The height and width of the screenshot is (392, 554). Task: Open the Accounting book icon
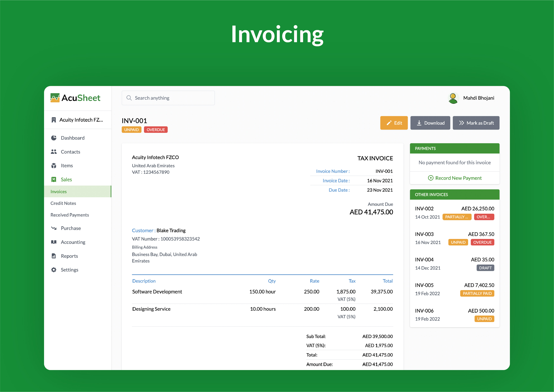(54, 242)
